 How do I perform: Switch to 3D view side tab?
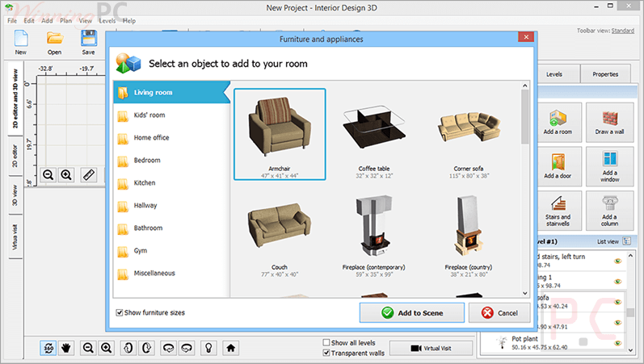pos(15,195)
